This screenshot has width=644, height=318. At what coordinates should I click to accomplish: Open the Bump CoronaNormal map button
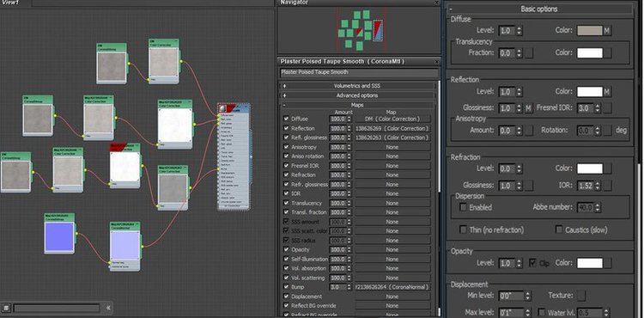click(x=392, y=287)
